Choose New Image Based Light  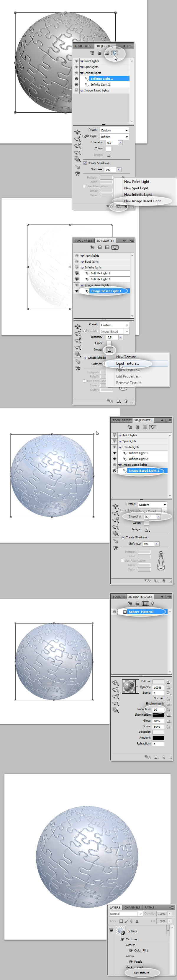[x=142, y=201]
